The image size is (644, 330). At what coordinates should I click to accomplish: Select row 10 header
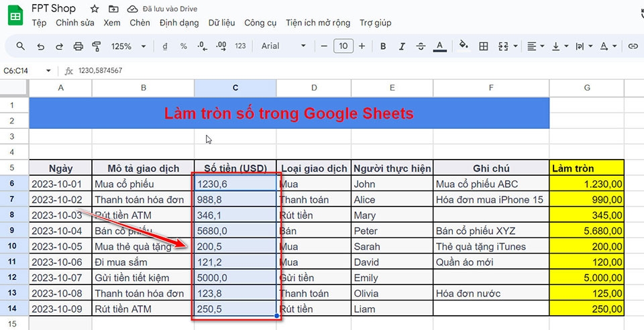coord(12,246)
